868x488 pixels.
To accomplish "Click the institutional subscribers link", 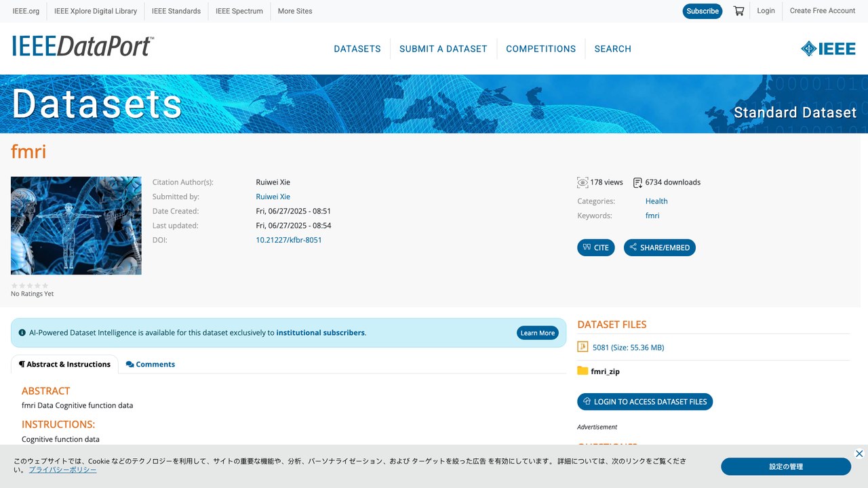I will click(x=320, y=333).
